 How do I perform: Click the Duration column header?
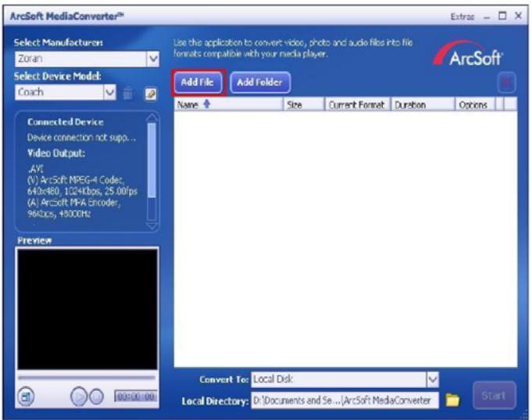[423, 105]
